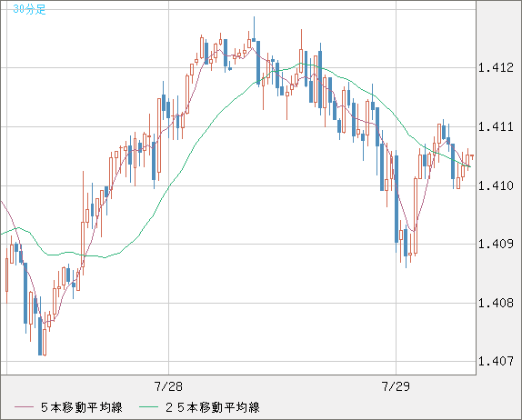This screenshot has width=522, height=420.
Task: Click the 1.409 price axis label
Action: [x=496, y=244]
